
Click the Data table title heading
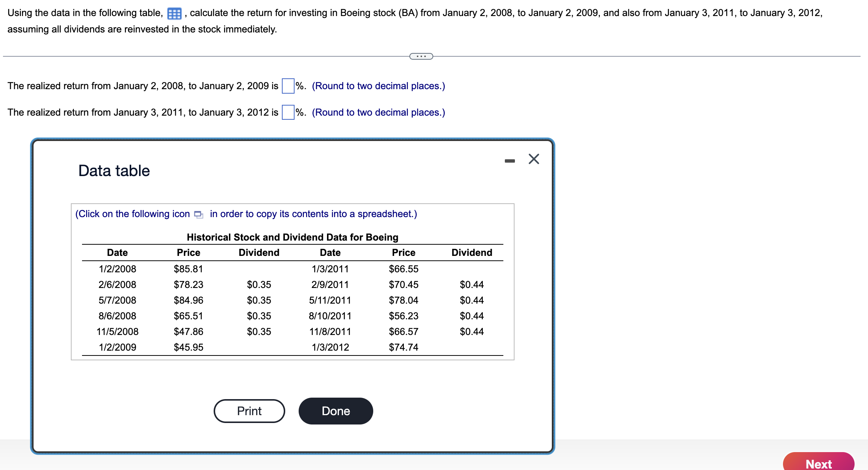coord(114,170)
